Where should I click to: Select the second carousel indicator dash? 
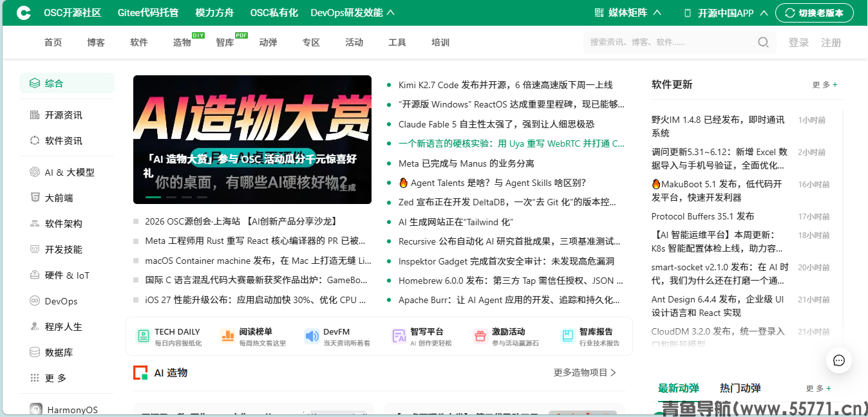[171, 197]
